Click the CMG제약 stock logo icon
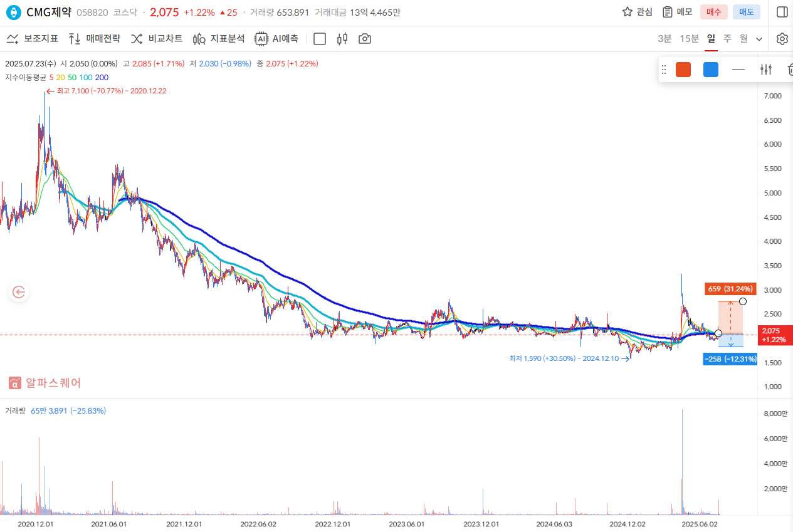Viewport: 793px width, 532px height. (13, 12)
